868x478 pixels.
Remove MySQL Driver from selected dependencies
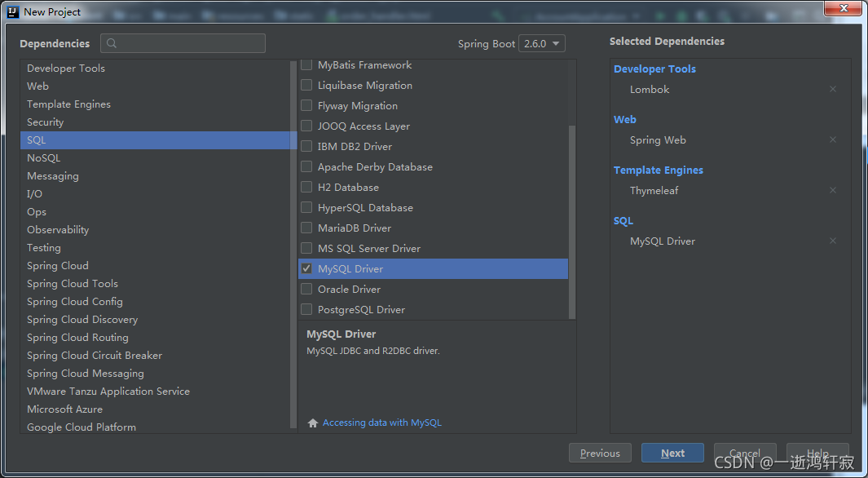[x=833, y=241]
